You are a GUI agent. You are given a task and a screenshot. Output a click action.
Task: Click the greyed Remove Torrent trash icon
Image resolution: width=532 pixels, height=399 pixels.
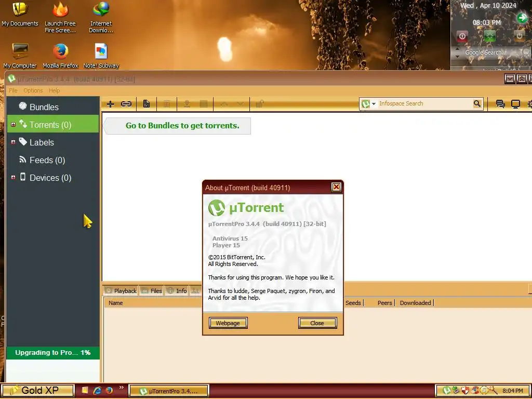167,104
